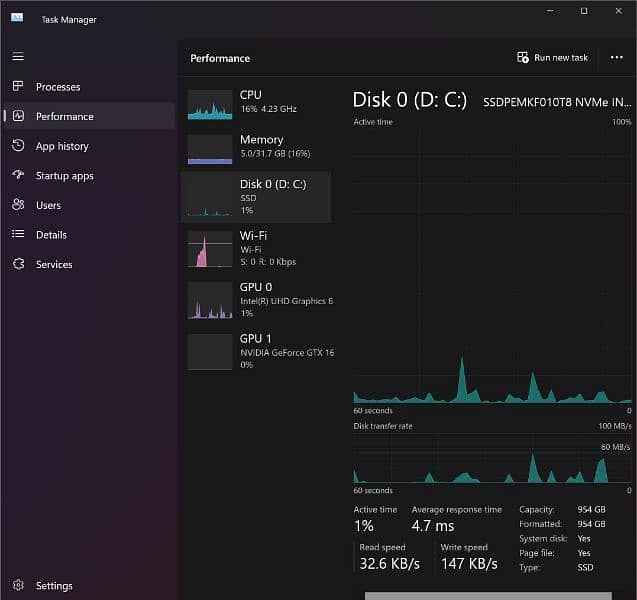
Task: Open the App history tab label
Action: point(62,146)
